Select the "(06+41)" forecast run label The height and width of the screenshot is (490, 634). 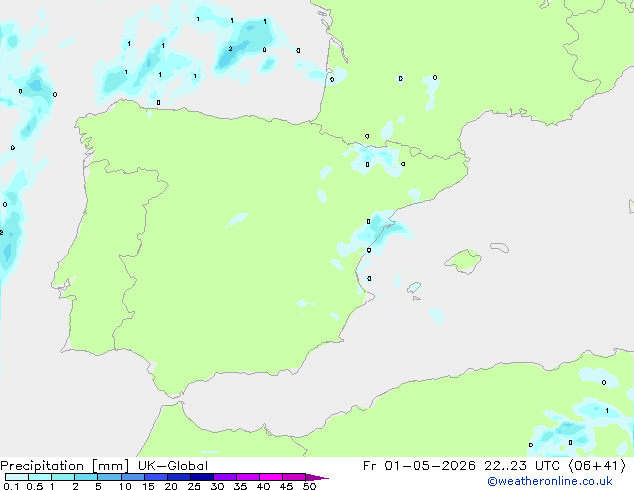point(597,466)
